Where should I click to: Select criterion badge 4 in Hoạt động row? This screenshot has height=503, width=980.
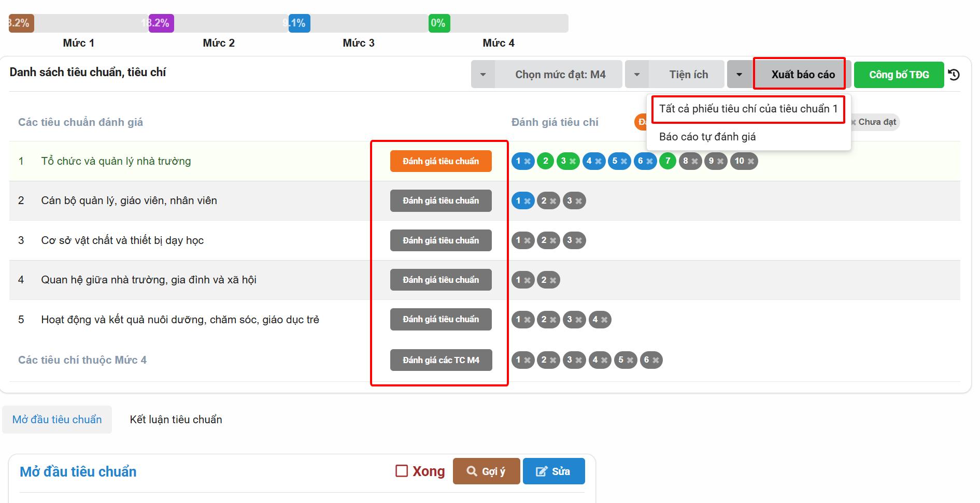(600, 320)
